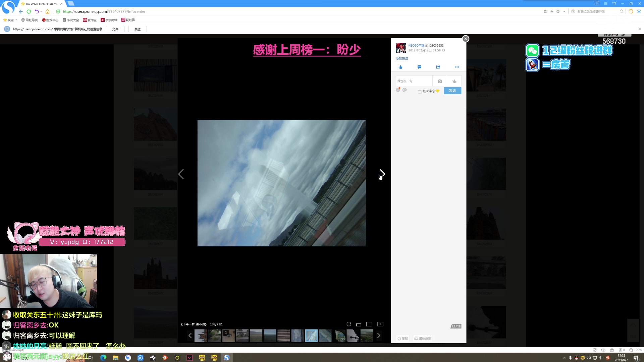Rotate the photo using the rotate icon

tap(349, 324)
